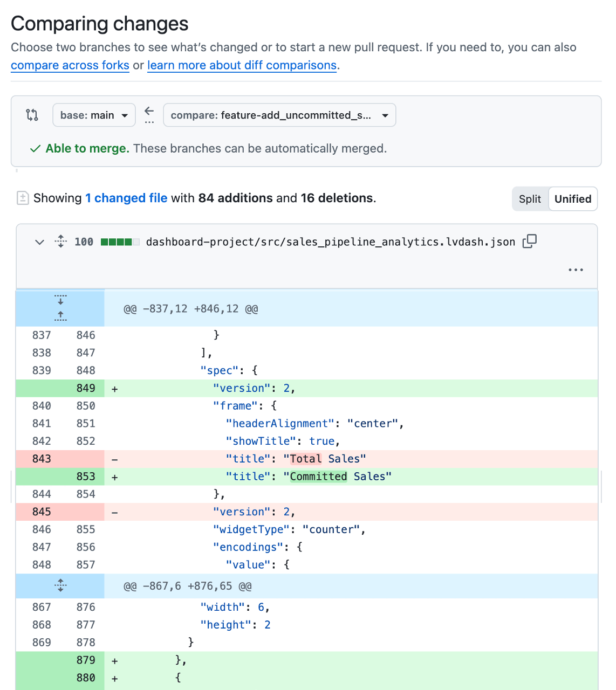Click the expand-all icon on the second hunk header
This screenshot has height=690, width=616.
point(60,585)
